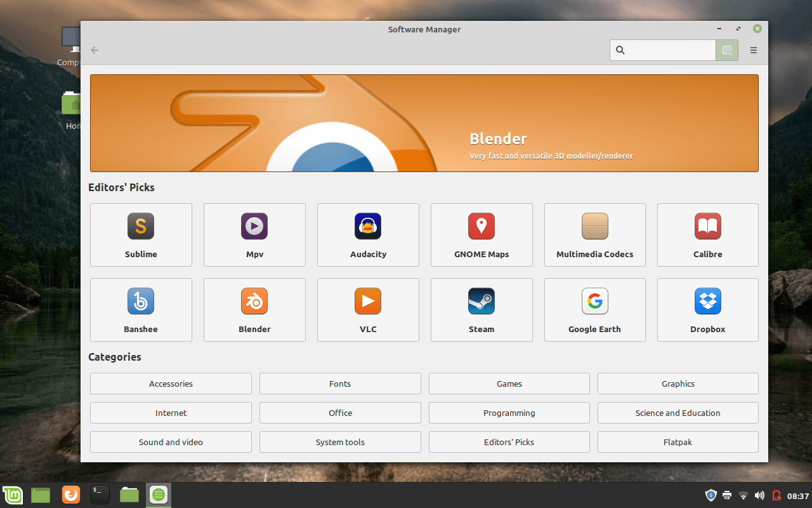Browse the Internet category
This screenshot has height=508, width=812.
pyautogui.click(x=171, y=413)
